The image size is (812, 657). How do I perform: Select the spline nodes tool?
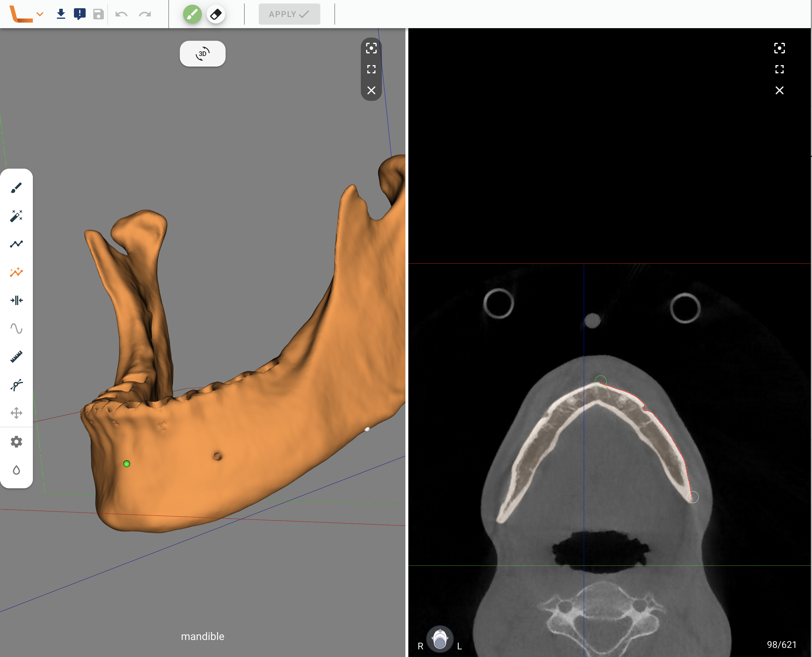tap(16, 385)
